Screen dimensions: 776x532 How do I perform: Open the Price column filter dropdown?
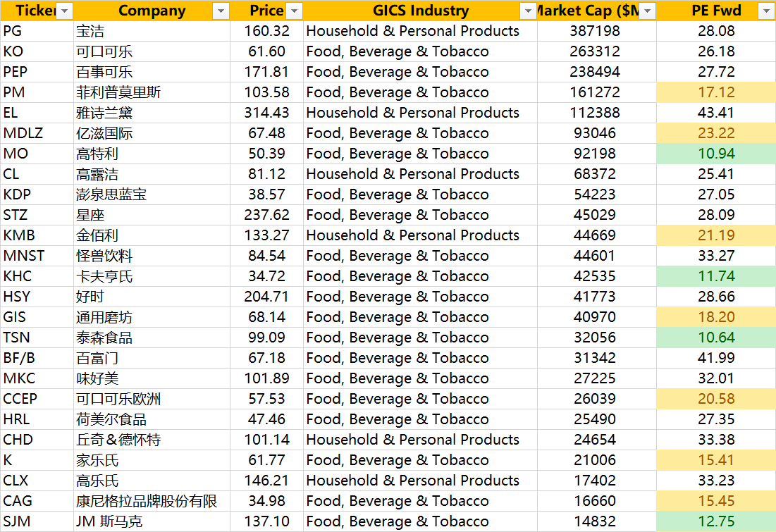click(x=294, y=11)
